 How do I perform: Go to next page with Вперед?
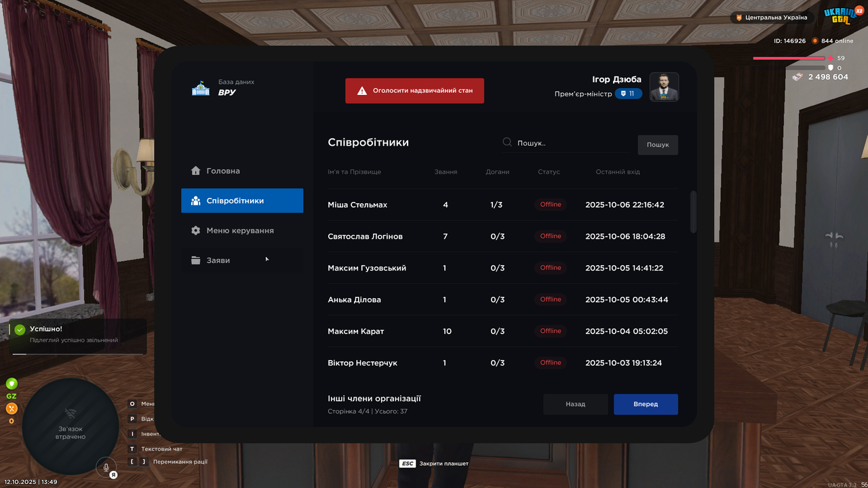tap(646, 404)
